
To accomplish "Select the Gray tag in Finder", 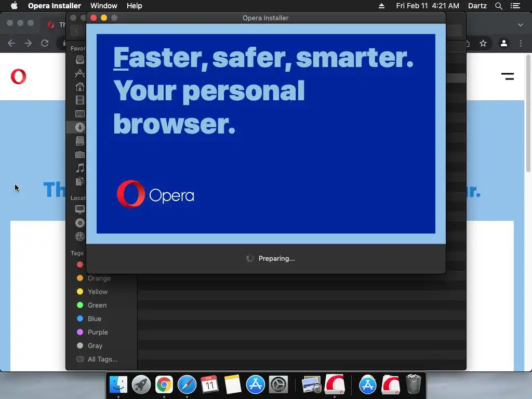I will [x=89, y=345].
